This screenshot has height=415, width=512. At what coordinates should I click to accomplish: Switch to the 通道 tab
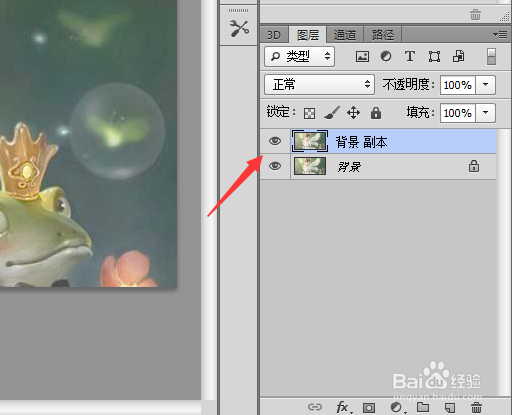(345, 35)
